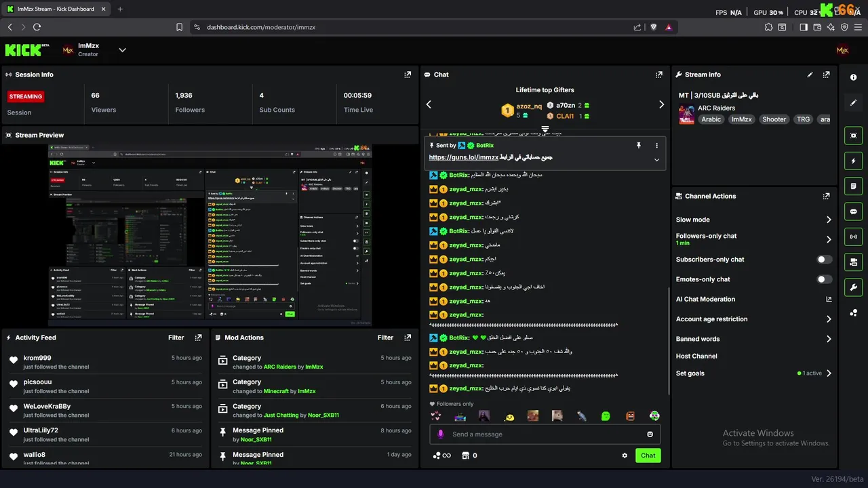The image size is (868, 488).
Task: Show previous top gifters with left arrow
Action: (429, 104)
